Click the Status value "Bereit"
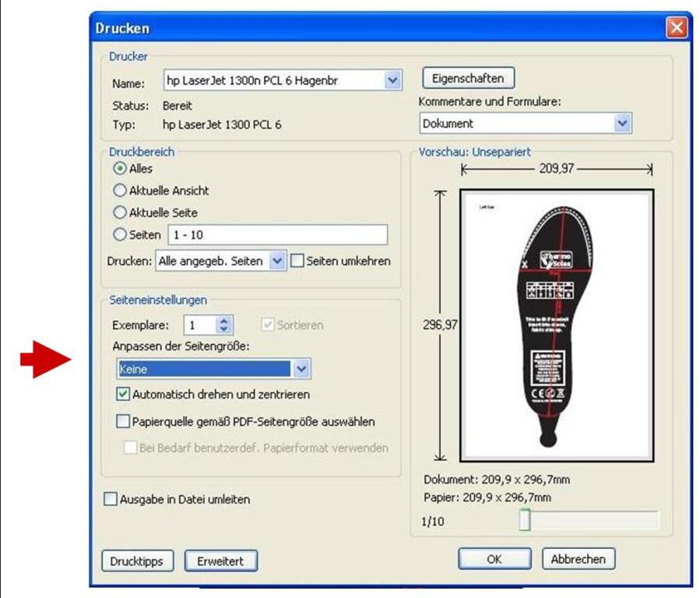 coord(178,106)
